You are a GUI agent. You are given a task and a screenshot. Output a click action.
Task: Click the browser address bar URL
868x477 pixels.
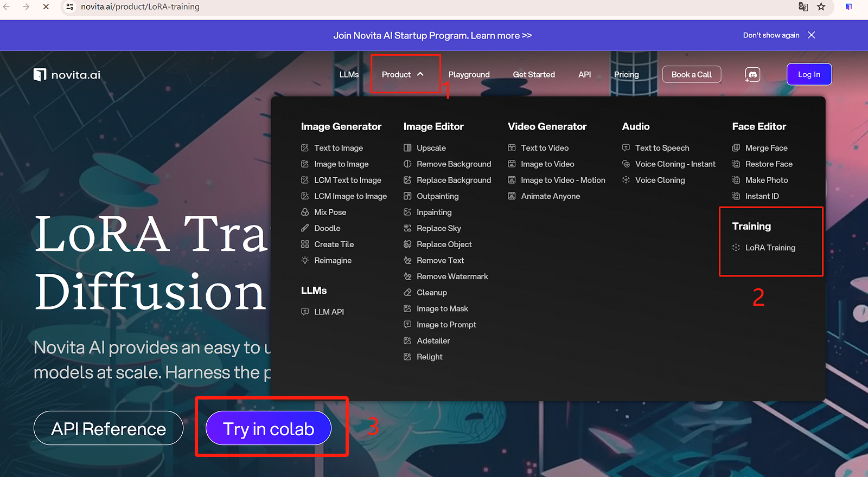click(140, 7)
